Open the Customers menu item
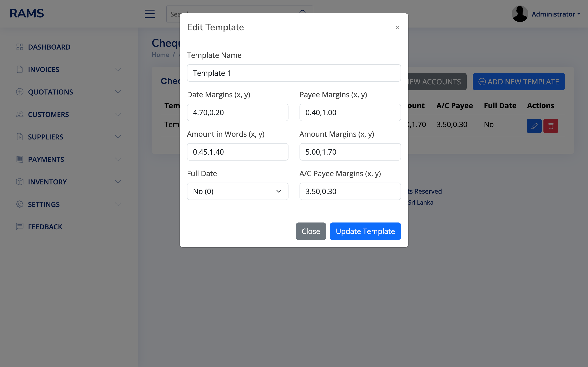 tap(48, 114)
